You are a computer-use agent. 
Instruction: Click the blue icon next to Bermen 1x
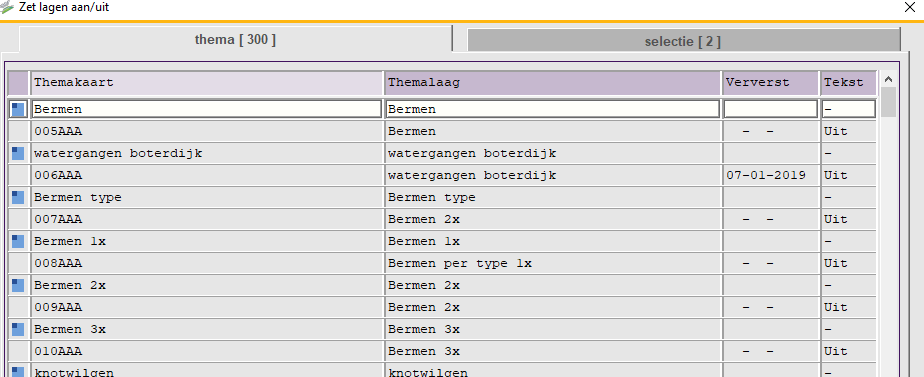point(18,242)
